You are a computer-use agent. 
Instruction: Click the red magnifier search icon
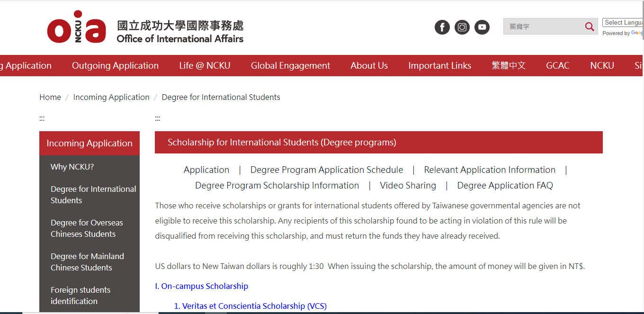[589, 27]
